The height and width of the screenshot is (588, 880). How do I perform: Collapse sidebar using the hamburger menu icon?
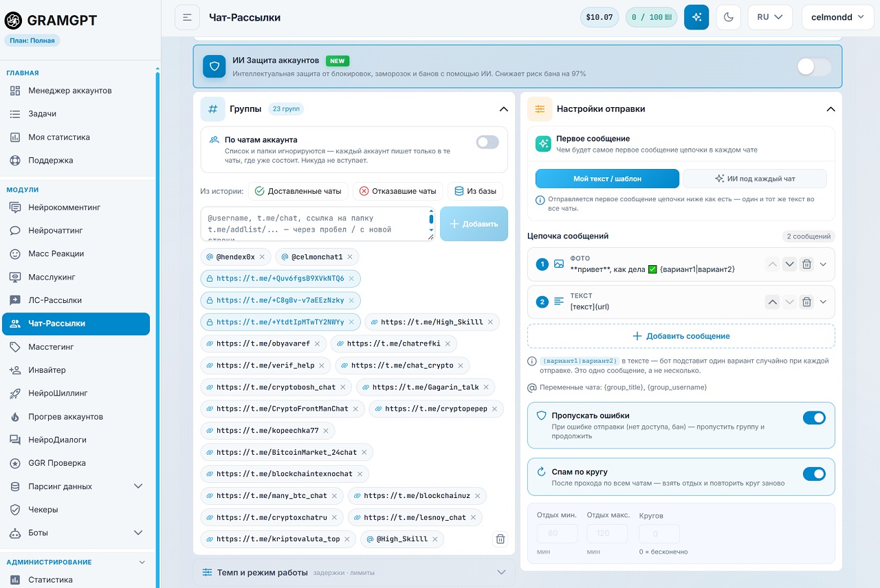click(187, 17)
